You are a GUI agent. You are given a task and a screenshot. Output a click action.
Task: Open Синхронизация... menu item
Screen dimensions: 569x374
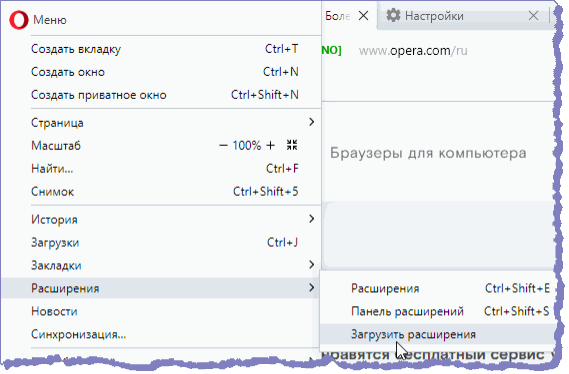pyautogui.click(x=161, y=334)
